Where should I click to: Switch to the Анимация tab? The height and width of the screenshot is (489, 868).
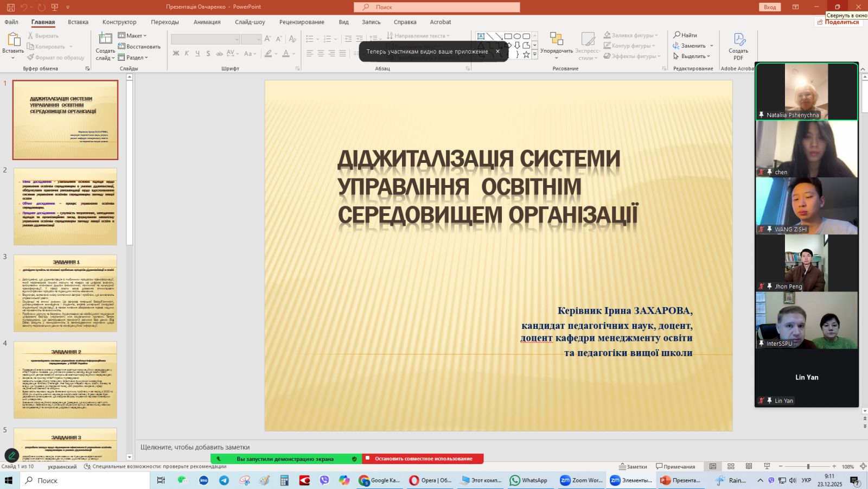pos(207,22)
